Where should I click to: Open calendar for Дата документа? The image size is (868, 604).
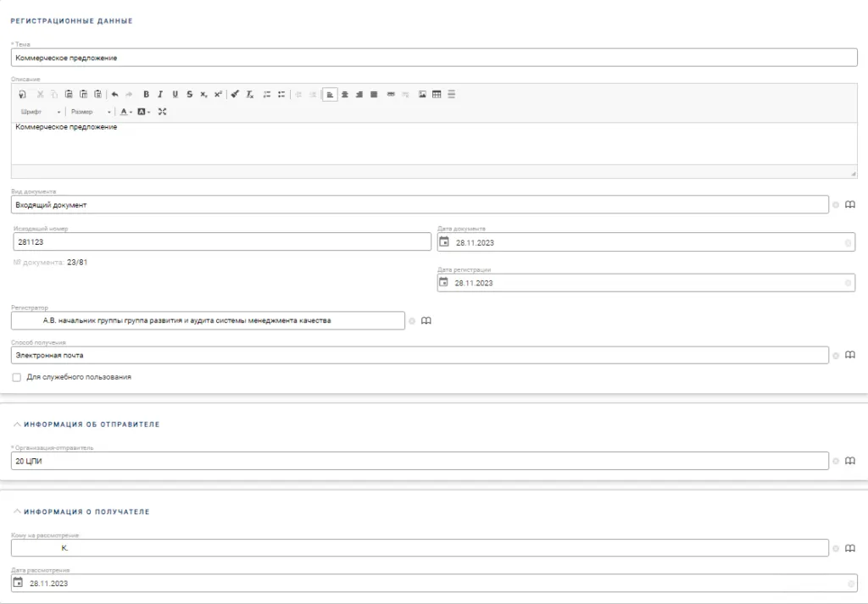tap(444, 242)
